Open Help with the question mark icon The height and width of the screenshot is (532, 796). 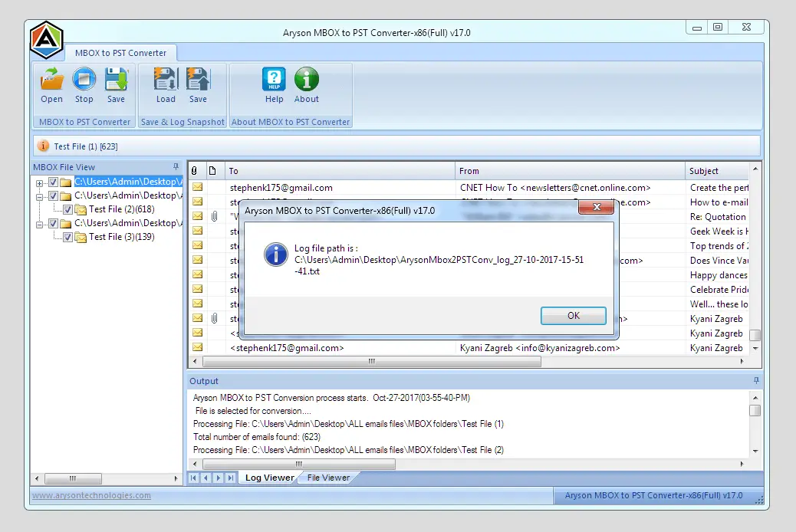point(274,79)
